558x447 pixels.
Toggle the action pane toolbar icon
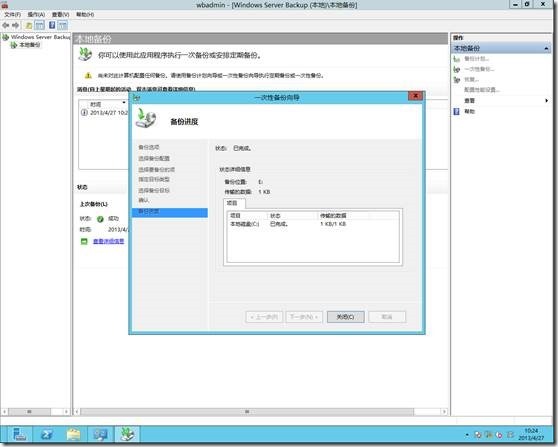tap(63, 25)
